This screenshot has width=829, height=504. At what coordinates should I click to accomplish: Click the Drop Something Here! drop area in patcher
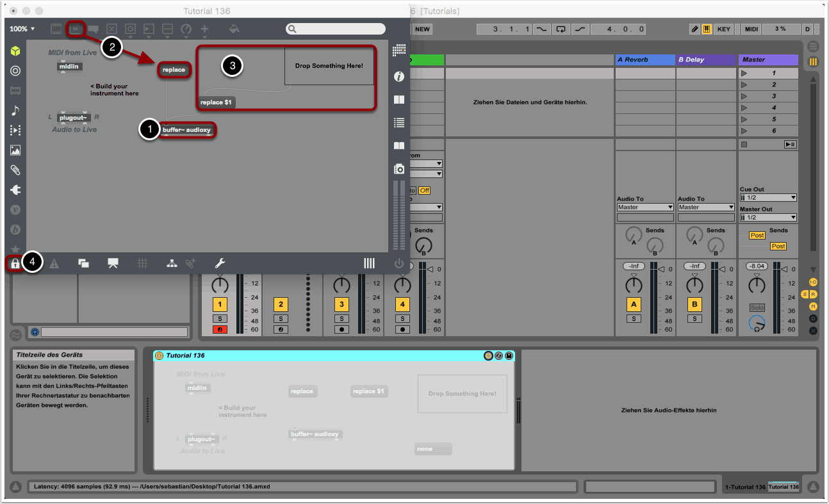click(329, 66)
